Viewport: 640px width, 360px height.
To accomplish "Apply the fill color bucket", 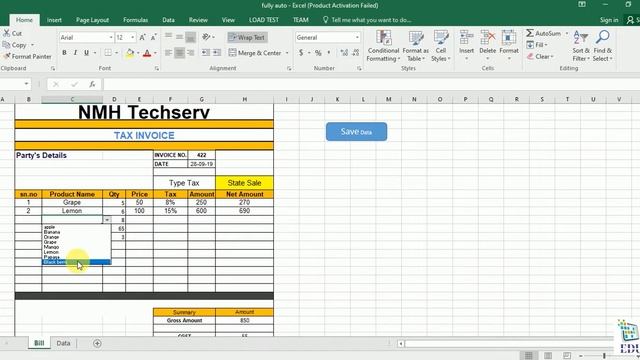I will pyautogui.click(x=130, y=53).
